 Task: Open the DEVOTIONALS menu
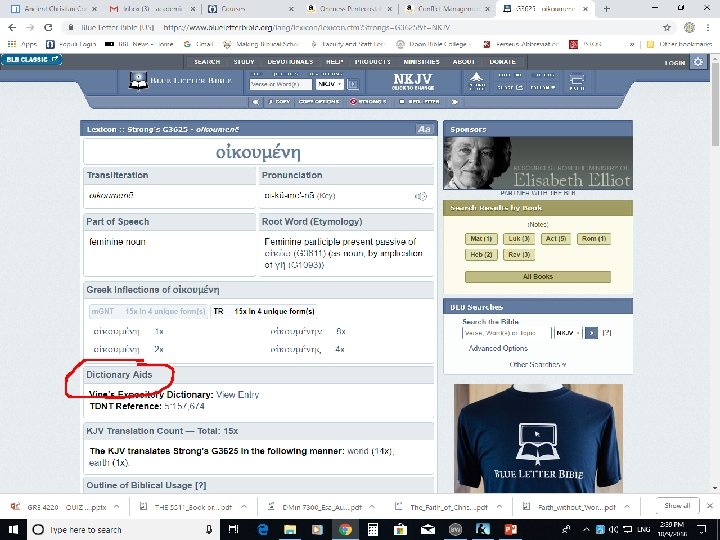point(290,62)
